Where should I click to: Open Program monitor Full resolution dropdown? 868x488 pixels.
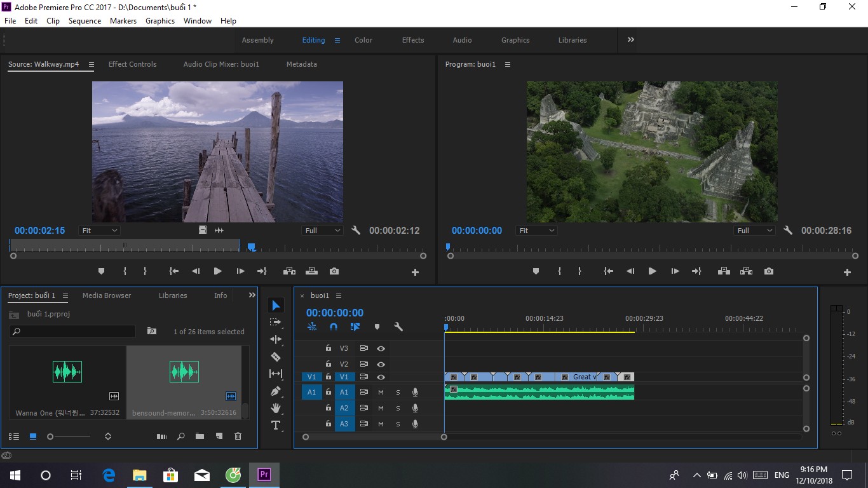754,231
